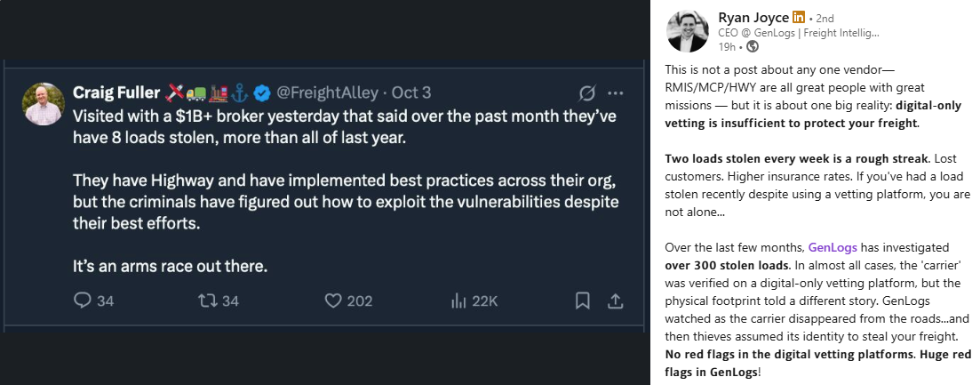
Task: Click the blue verified badge
Action: coord(262,92)
